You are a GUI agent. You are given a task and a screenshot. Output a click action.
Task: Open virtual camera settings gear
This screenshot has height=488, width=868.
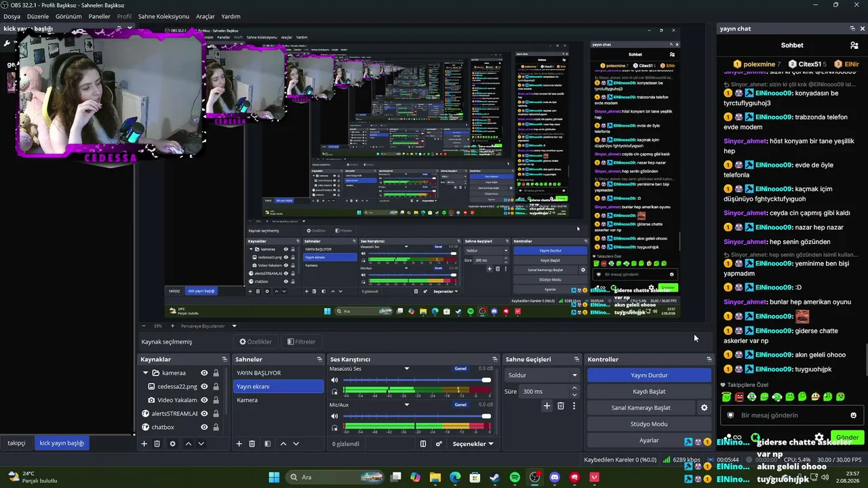pyautogui.click(x=704, y=408)
